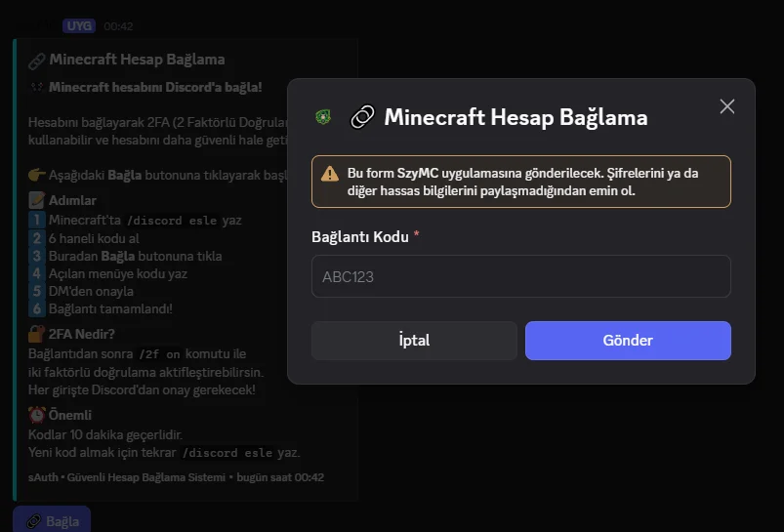
Task: Click the number 1 step emoji
Action: (36, 220)
